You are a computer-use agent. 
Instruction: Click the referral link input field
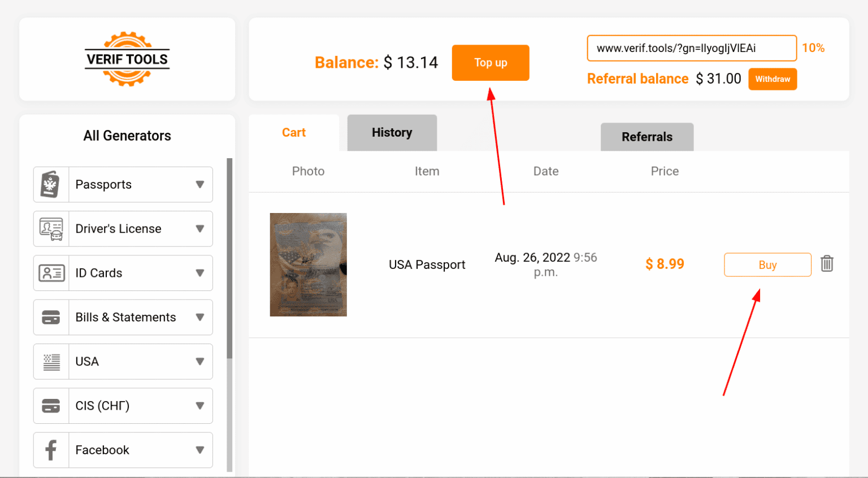click(691, 48)
